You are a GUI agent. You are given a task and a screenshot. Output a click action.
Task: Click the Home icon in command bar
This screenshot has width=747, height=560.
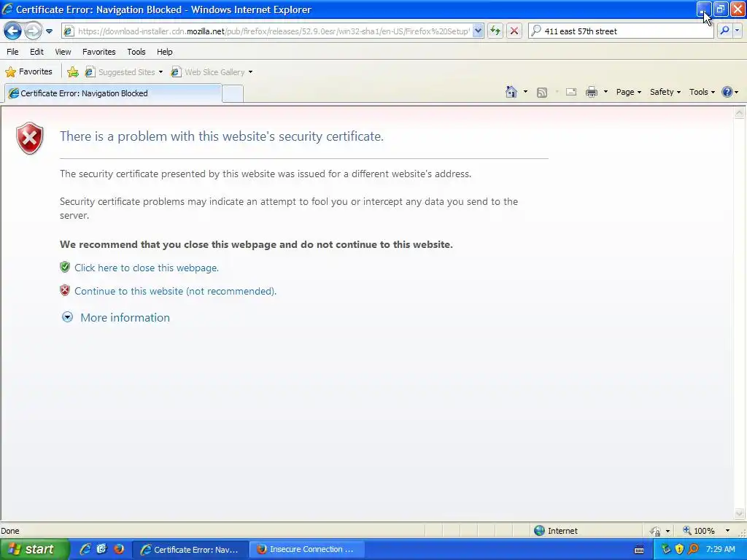511,92
